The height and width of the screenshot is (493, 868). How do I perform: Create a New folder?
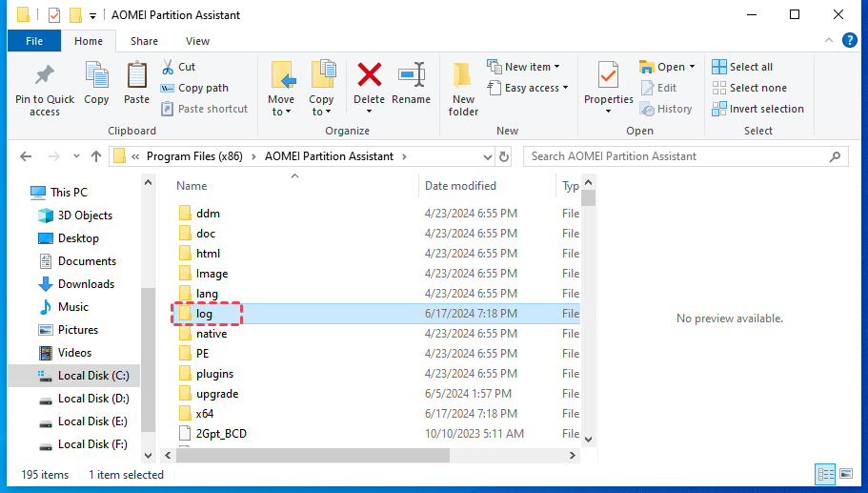click(x=463, y=89)
